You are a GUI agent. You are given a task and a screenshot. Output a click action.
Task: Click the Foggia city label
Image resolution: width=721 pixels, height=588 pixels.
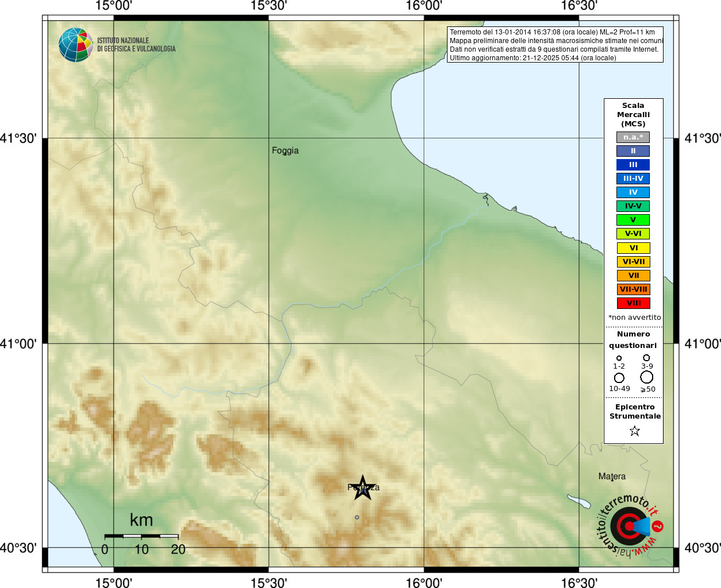(285, 150)
